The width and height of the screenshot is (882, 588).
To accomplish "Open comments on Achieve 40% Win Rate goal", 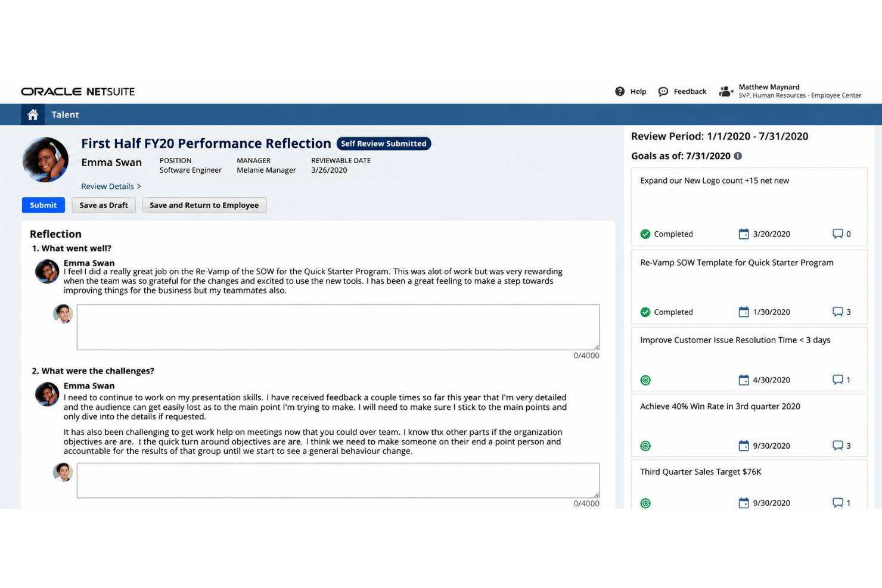I will [837, 446].
